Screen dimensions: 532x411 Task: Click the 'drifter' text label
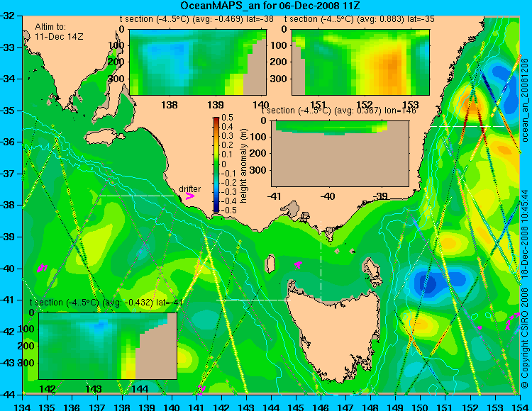tap(189, 189)
